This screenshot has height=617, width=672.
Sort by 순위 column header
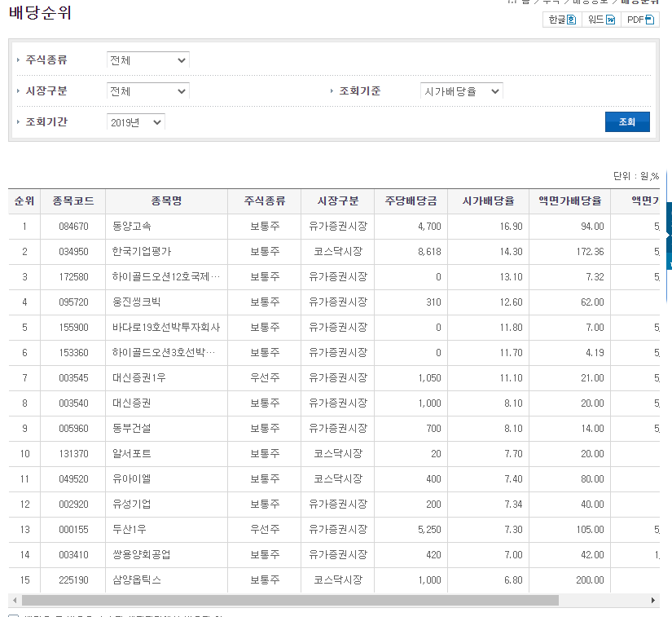(x=24, y=201)
